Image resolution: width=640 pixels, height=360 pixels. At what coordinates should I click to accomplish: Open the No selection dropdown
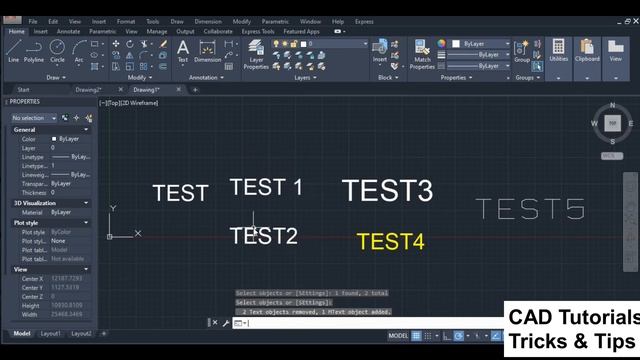point(33,118)
